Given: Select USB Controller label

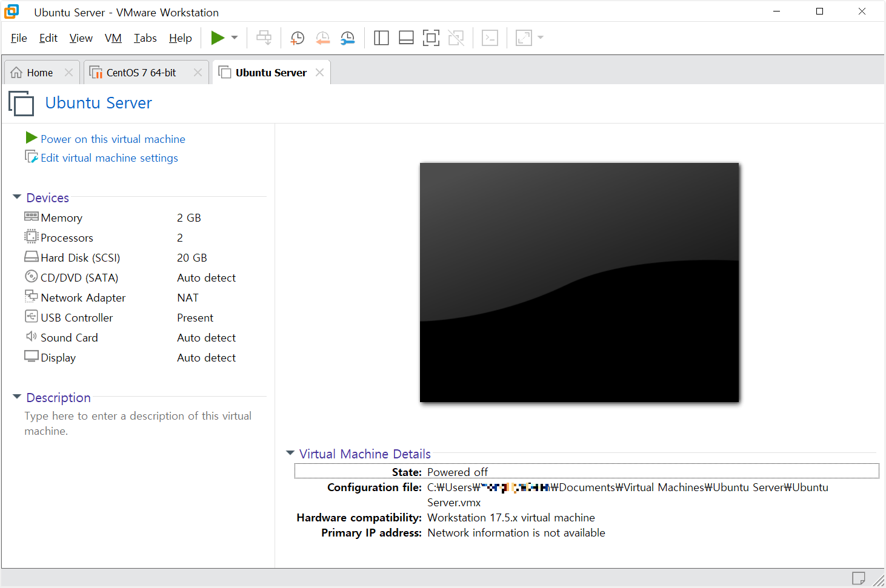Looking at the screenshot, I should (77, 318).
